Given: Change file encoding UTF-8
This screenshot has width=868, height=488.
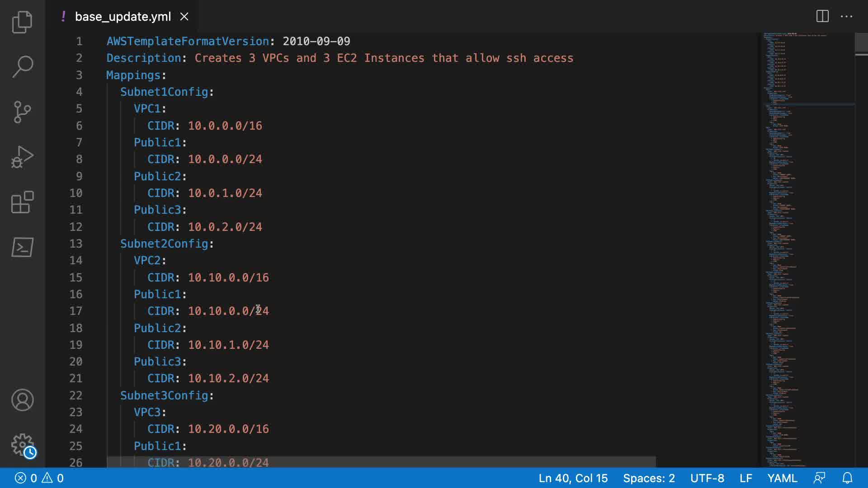Looking at the screenshot, I should pos(707,478).
